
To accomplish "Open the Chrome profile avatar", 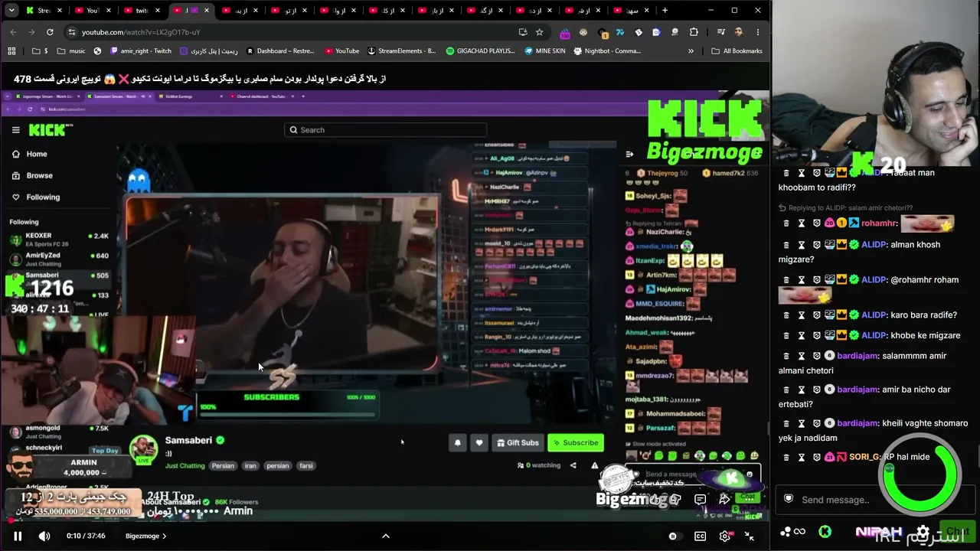I will point(739,32).
